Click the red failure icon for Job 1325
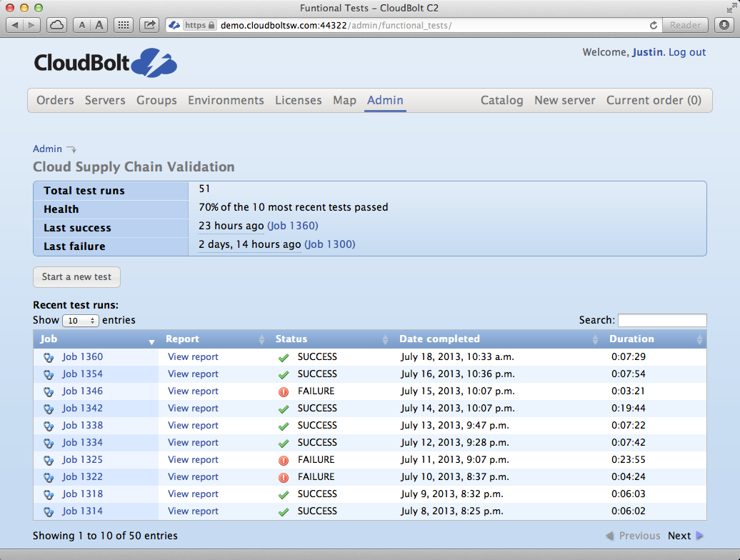The width and height of the screenshot is (740, 560). click(284, 461)
